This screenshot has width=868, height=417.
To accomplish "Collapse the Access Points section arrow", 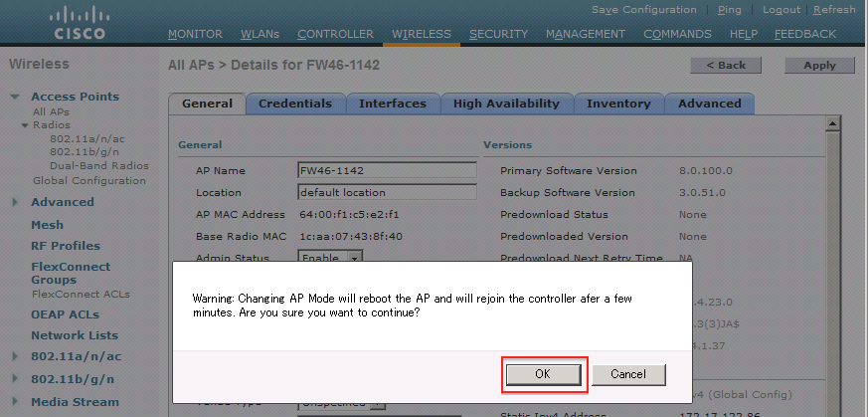I will click(15, 97).
